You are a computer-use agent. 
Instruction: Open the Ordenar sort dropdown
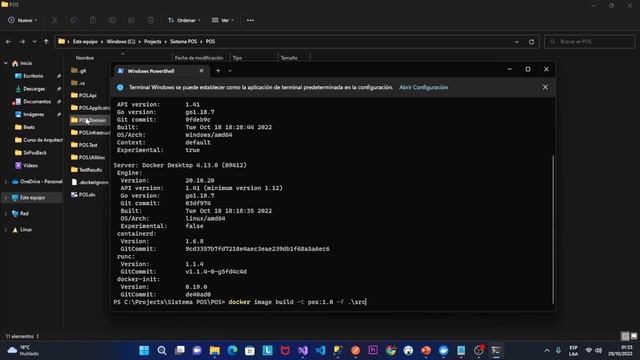click(x=184, y=20)
